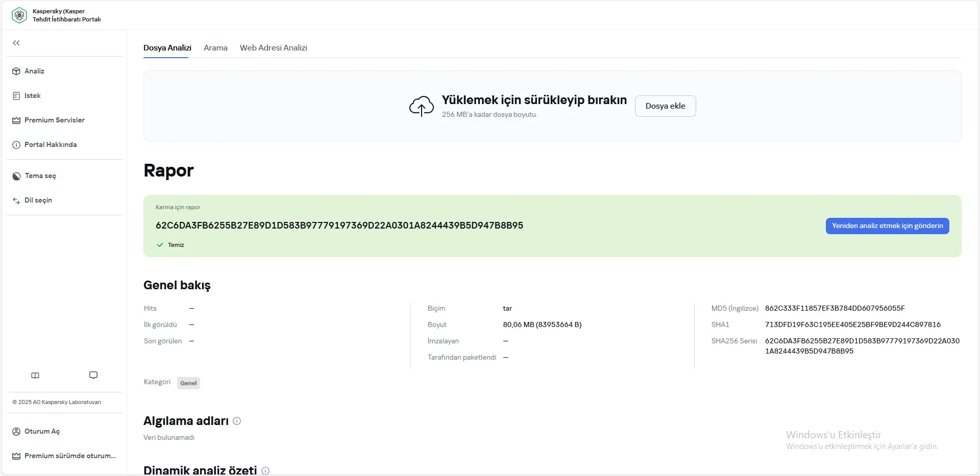Click the Portal Hakkında info icon
Viewport: 980px width, 476px height.
[x=16, y=145]
